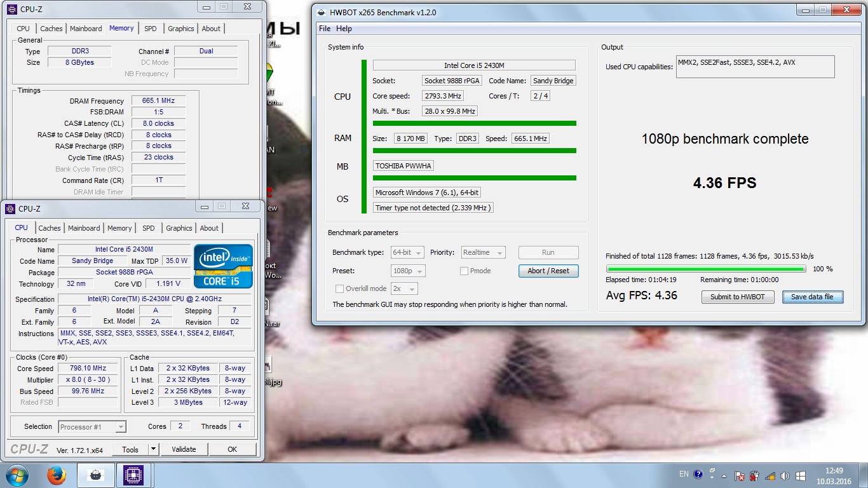868x488 pixels.
Task: Click the TOSHIBA PWWHA motherboard field
Action: coord(403,166)
